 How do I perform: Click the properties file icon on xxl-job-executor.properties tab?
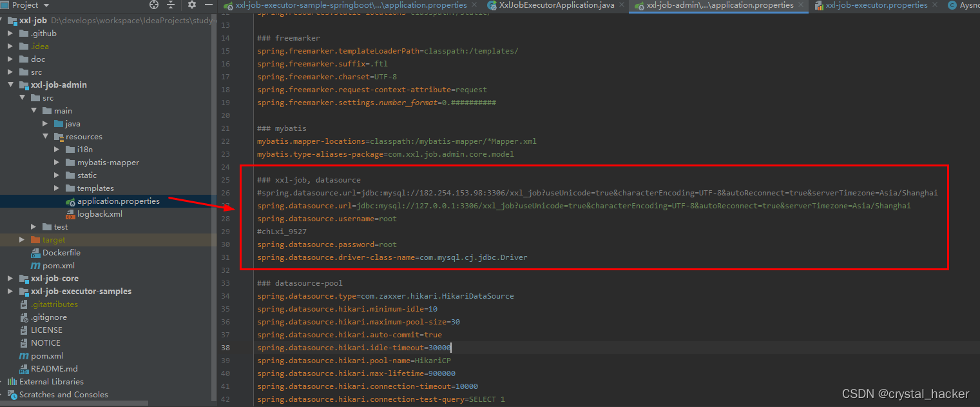[x=819, y=5]
